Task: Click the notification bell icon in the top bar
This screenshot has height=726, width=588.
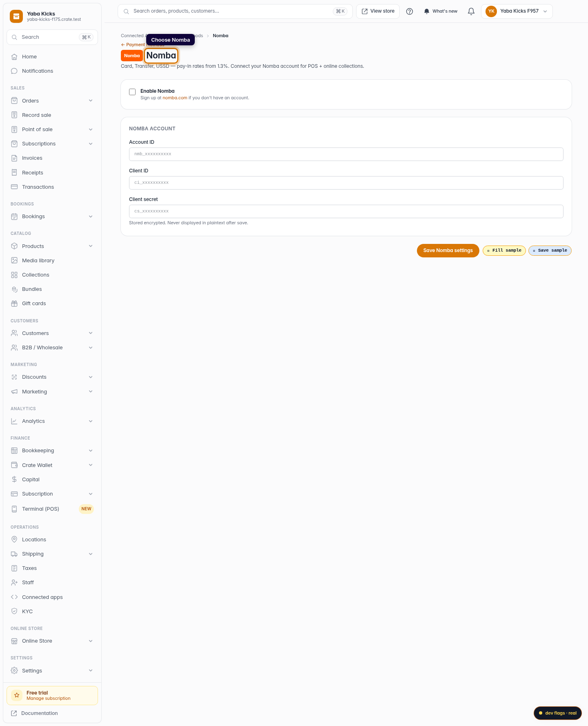Action: 471,11
